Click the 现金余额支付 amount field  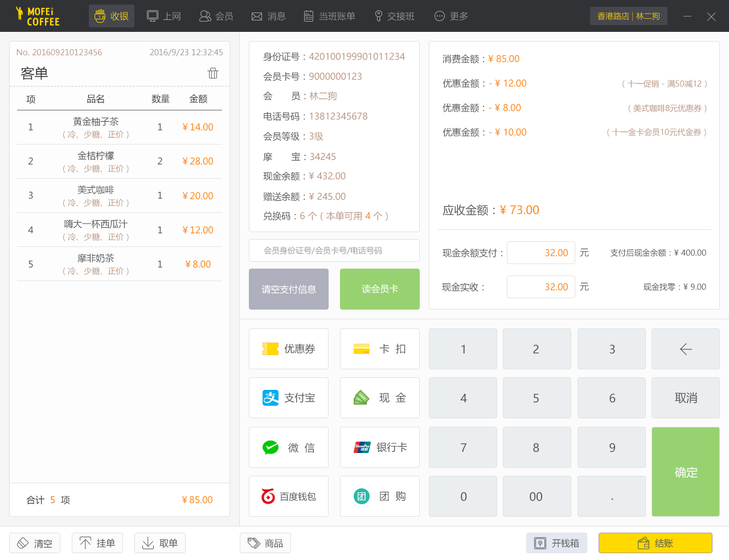pyautogui.click(x=541, y=253)
